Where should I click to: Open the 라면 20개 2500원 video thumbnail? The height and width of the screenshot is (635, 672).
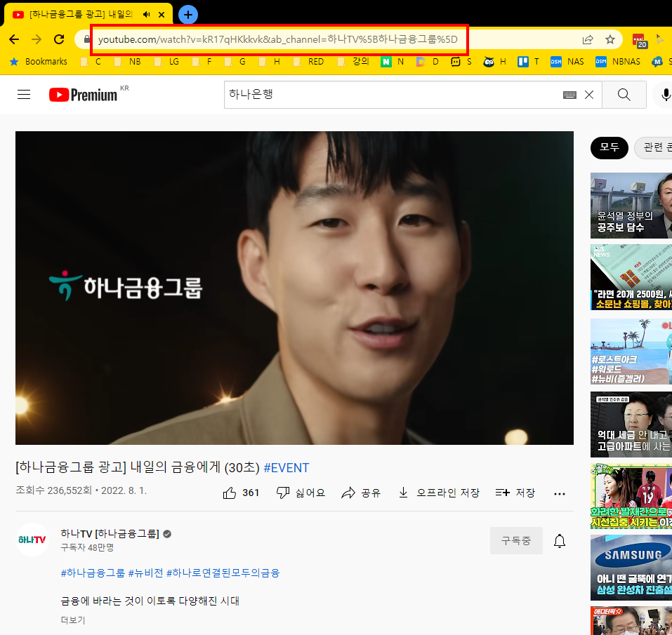(631, 277)
